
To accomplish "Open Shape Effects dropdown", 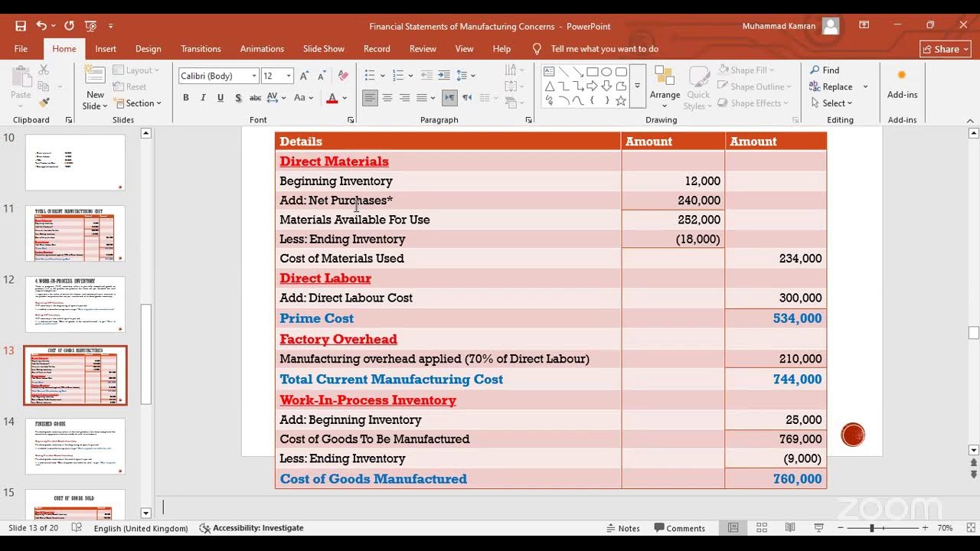I will (753, 103).
